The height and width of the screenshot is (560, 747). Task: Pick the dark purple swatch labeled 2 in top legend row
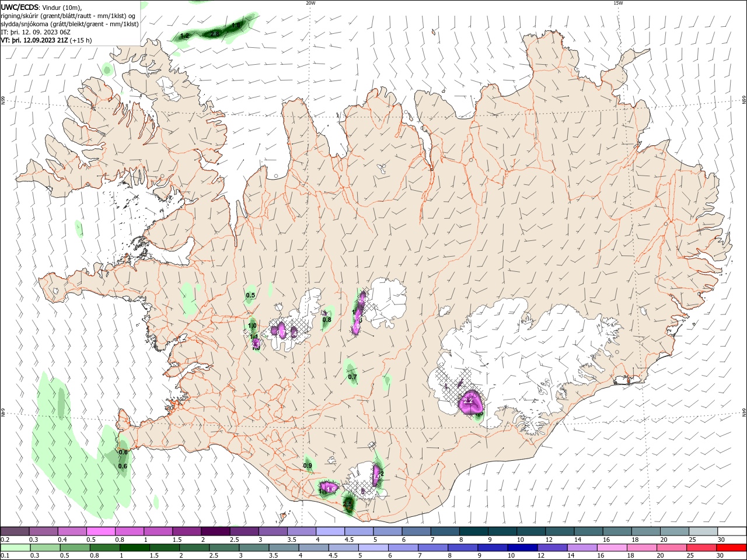215,531
